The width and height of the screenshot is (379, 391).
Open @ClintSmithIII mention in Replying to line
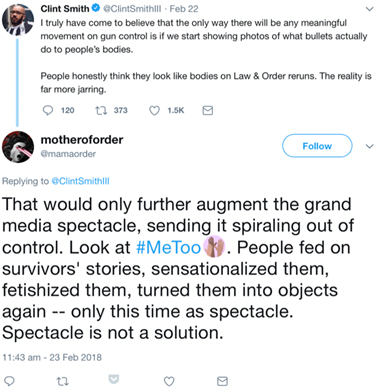click(80, 181)
